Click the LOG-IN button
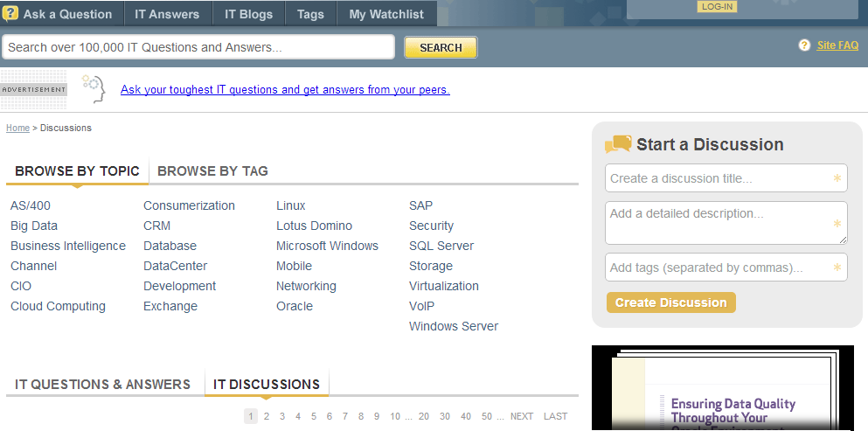 [x=717, y=7]
